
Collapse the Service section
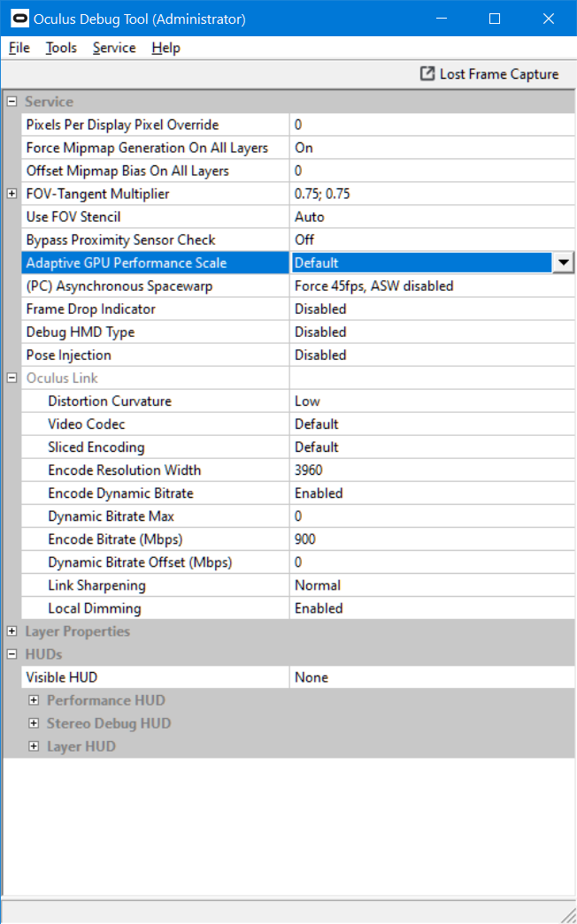(12, 102)
